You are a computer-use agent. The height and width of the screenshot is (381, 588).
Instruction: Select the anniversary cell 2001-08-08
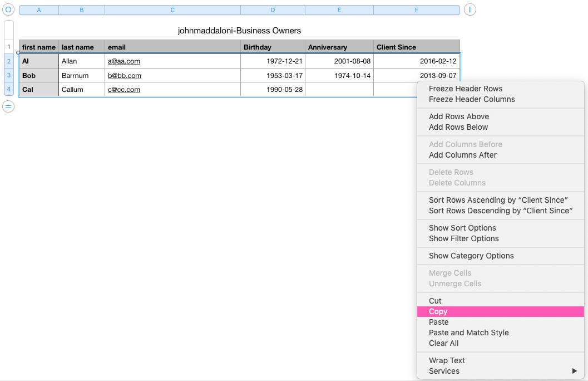[339, 61]
